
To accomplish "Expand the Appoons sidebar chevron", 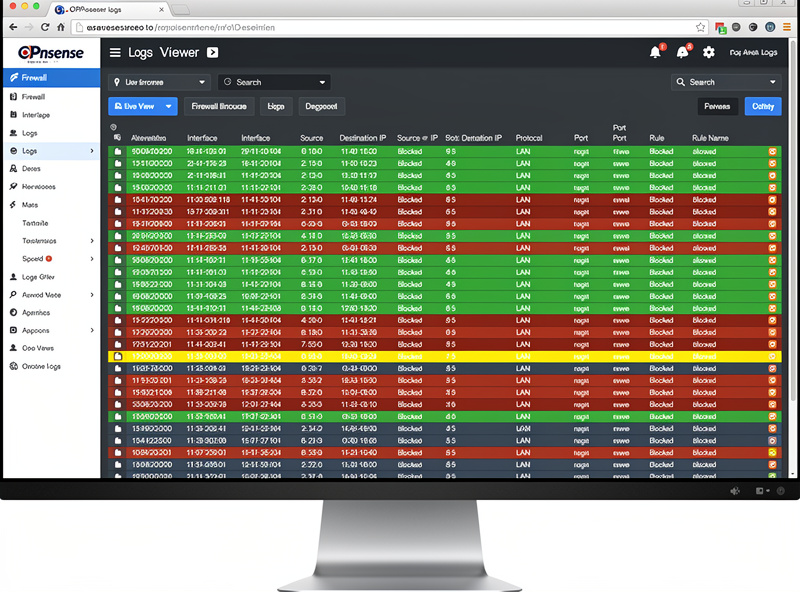I will 92,330.
